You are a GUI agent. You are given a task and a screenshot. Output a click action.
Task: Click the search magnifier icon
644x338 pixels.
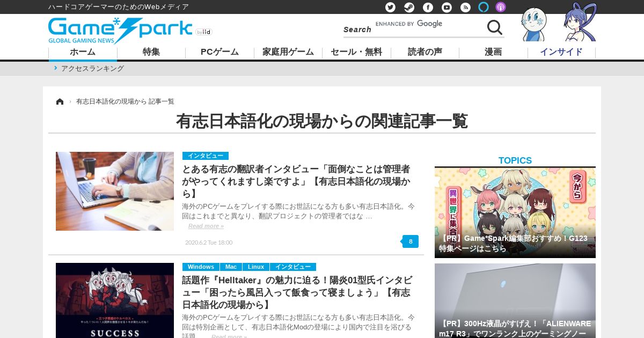[494, 27]
